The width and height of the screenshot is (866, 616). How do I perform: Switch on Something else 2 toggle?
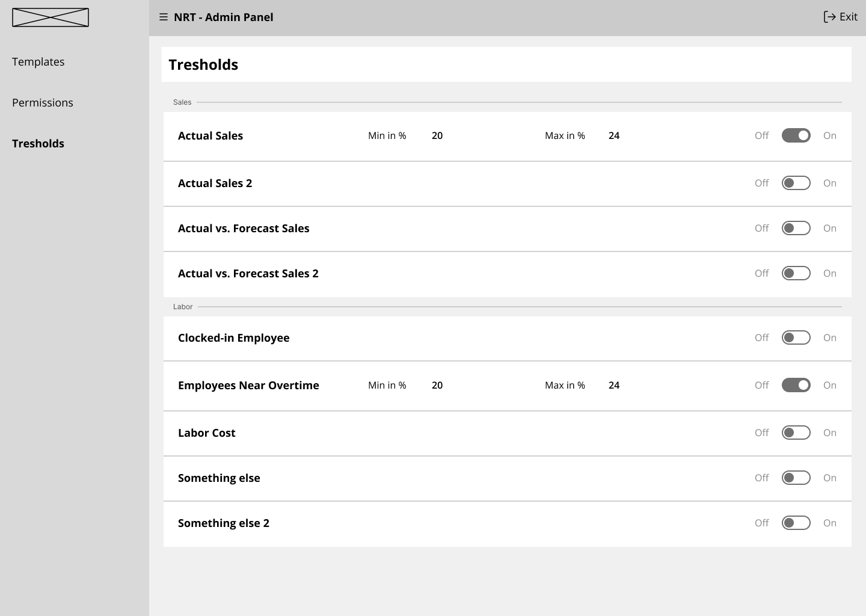796,523
